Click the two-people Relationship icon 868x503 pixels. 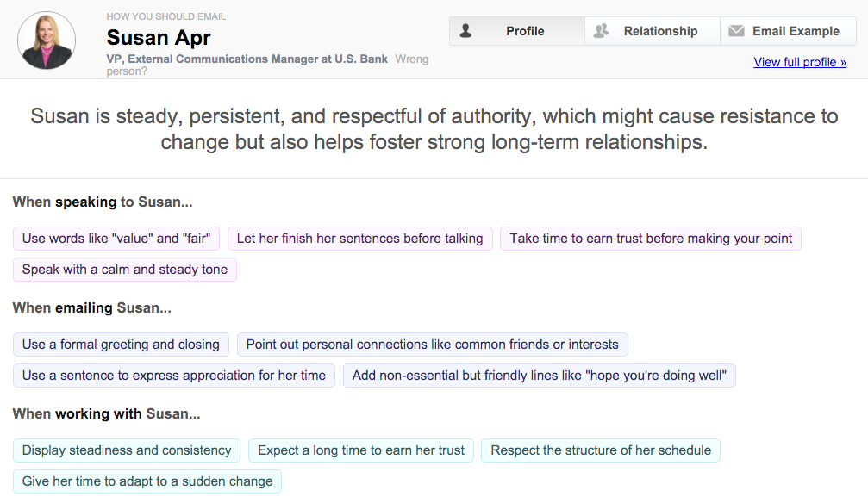click(601, 31)
